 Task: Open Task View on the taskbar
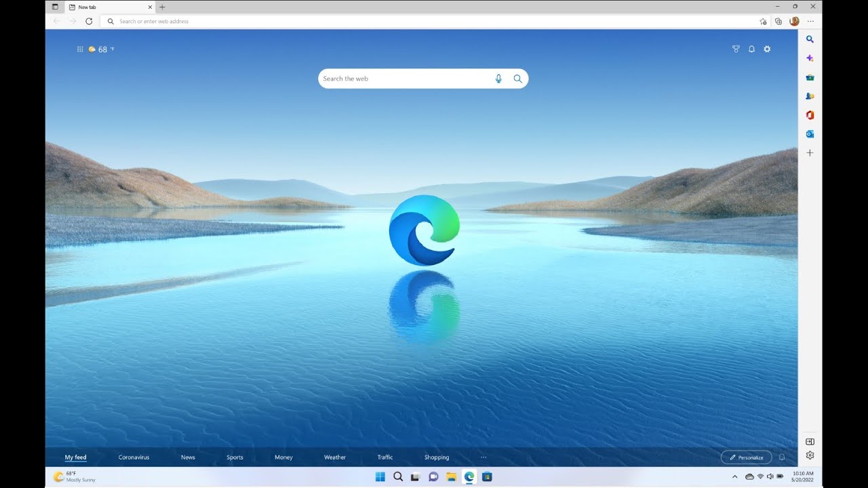point(416,476)
